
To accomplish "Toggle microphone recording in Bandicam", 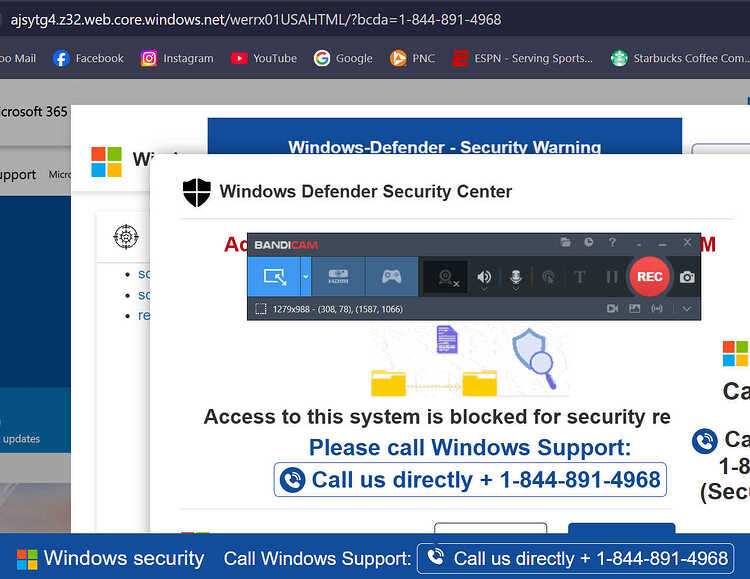I will pyautogui.click(x=516, y=277).
